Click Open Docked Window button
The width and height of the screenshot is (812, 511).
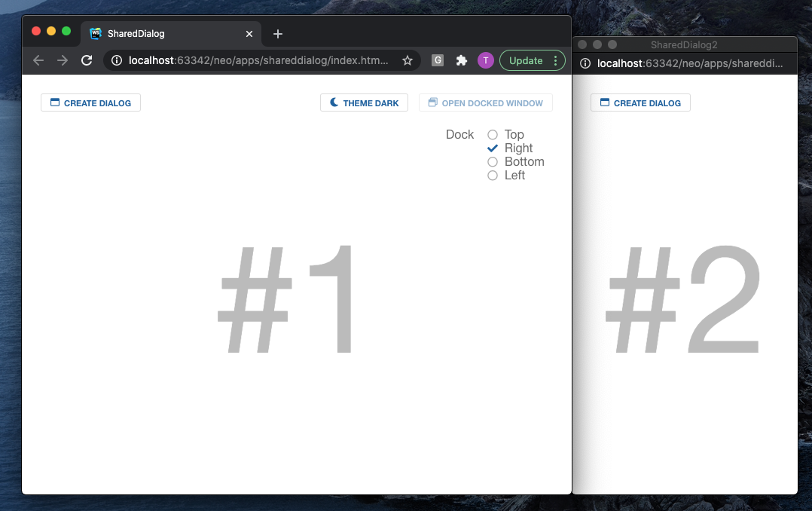point(486,103)
